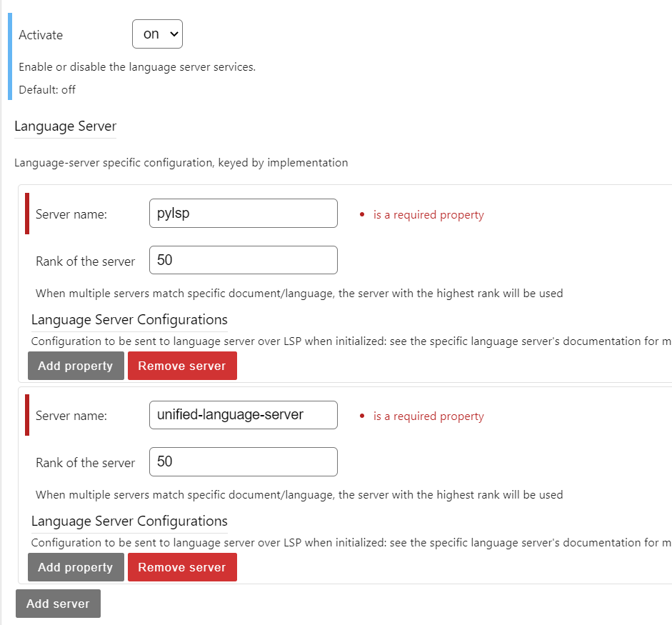
Task: Click 'Language-server specific configuration, keyed by implementation'
Action: tap(181, 163)
